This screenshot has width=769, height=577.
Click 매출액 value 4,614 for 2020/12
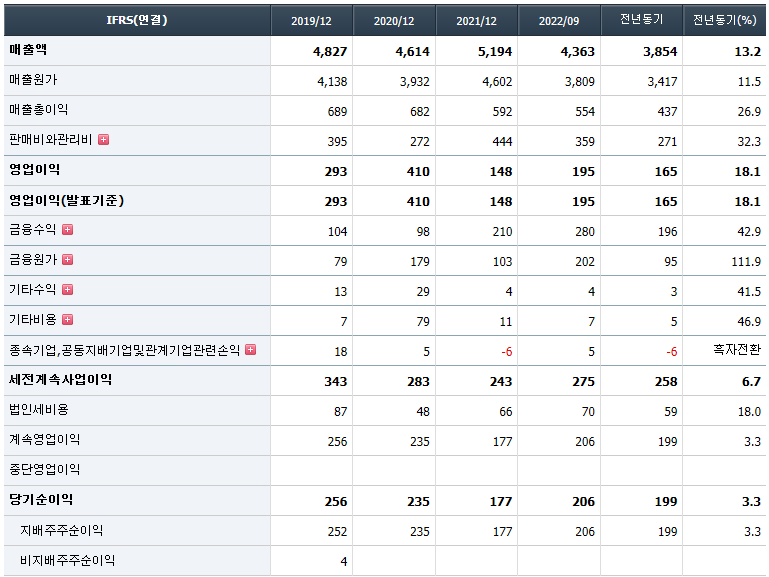click(x=412, y=51)
